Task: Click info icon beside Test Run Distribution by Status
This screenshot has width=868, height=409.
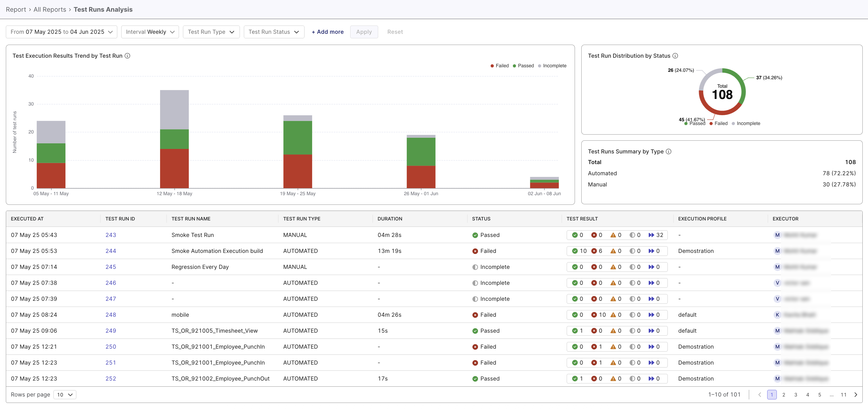Action: pos(675,56)
